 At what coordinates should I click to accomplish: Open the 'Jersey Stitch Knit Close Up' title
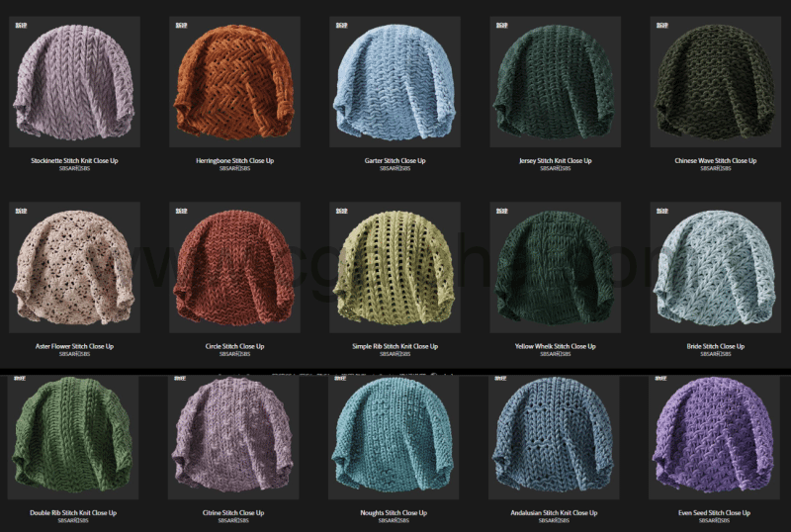tap(556, 160)
